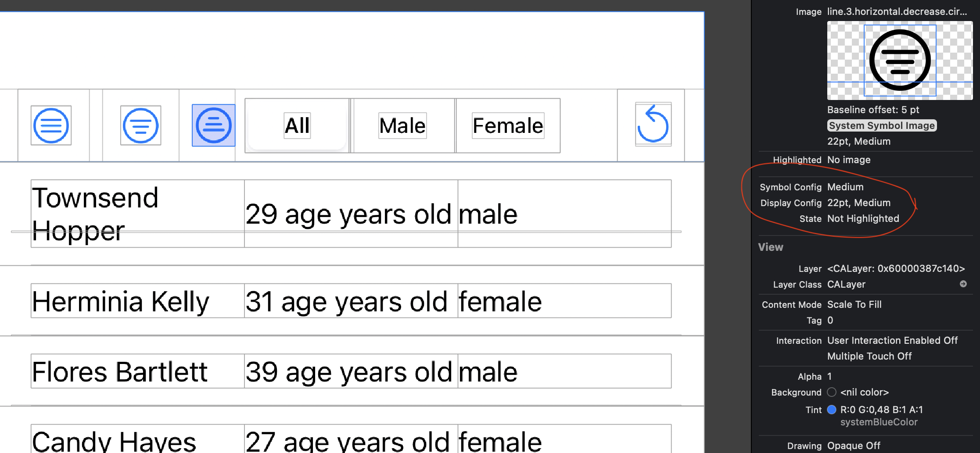Select the Female segment
The height and width of the screenshot is (453, 980).
pos(508,125)
